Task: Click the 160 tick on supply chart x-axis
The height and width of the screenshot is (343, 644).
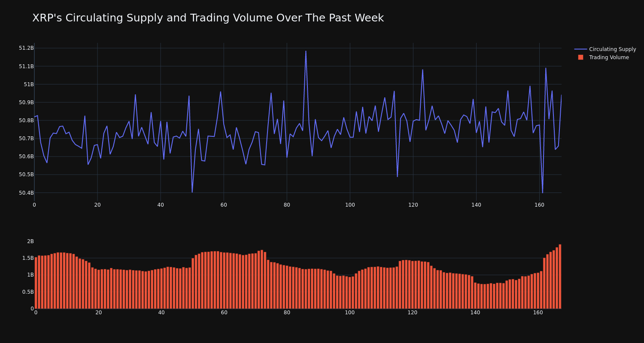Action: (x=539, y=205)
